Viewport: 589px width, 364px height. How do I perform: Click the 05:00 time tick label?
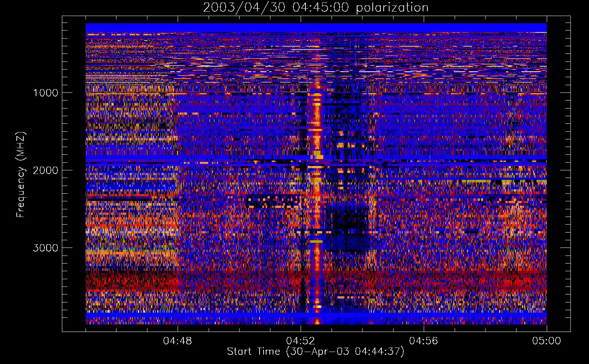(547, 341)
